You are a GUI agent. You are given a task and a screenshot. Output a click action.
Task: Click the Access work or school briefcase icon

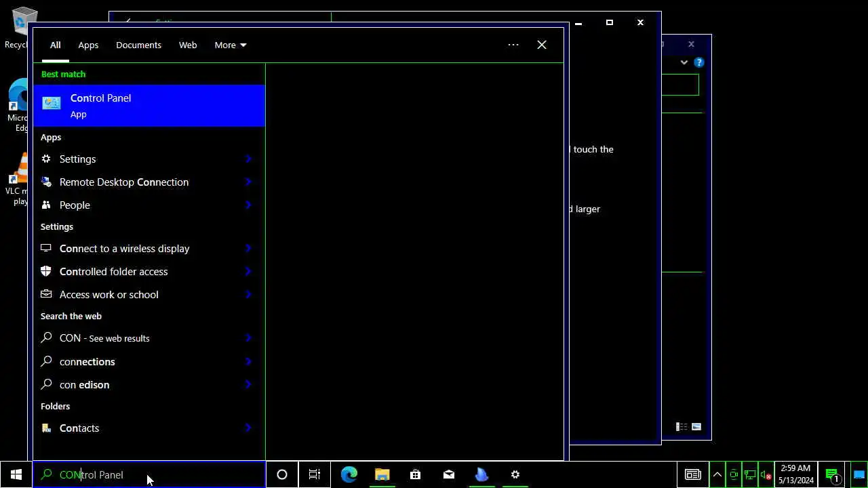point(46,294)
